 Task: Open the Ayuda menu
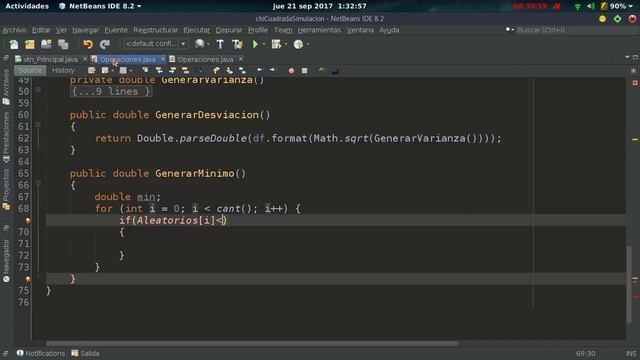pyautogui.click(x=389, y=30)
